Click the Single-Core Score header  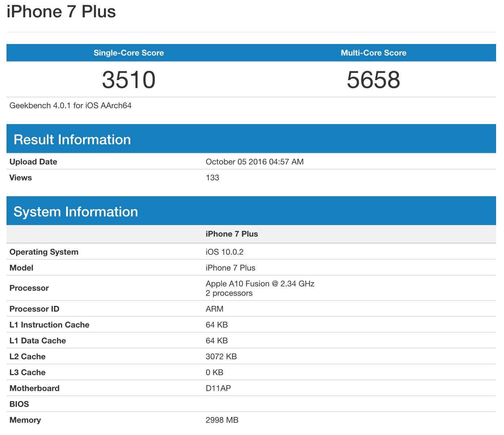tap(129, 53)
